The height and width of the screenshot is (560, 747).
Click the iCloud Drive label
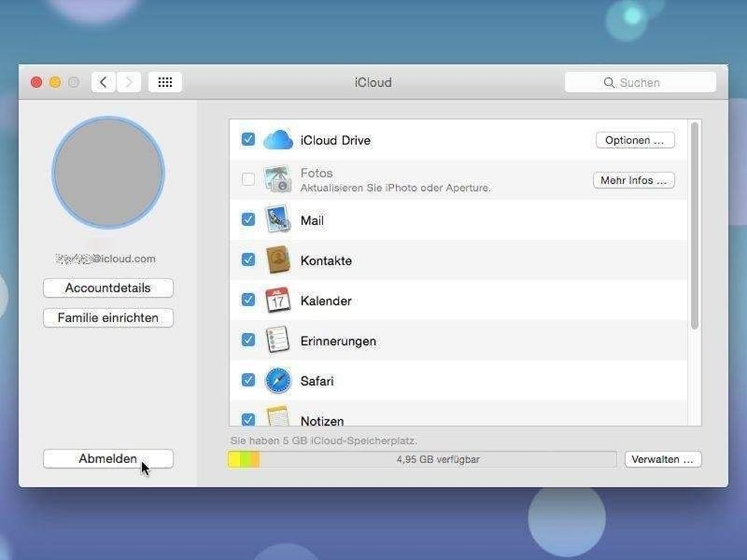pyautogui.click(x=336, y=141)
